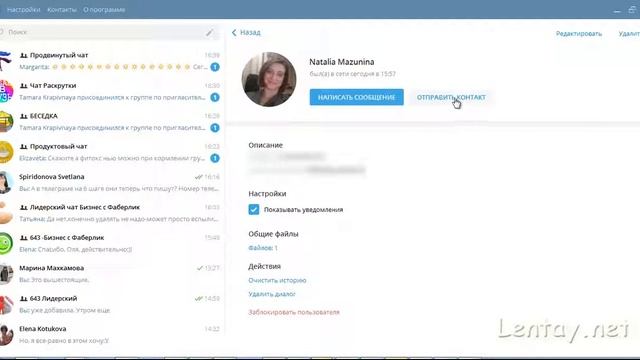Click the Редактировать link
This screenshot has height=360, width=640.
tap(579, 33)
